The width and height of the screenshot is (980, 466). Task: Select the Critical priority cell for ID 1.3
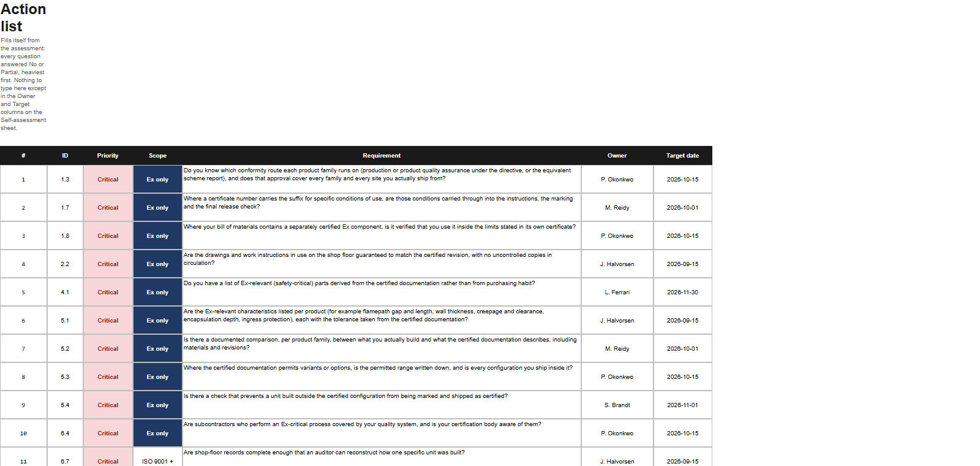(x=108, y=180)
